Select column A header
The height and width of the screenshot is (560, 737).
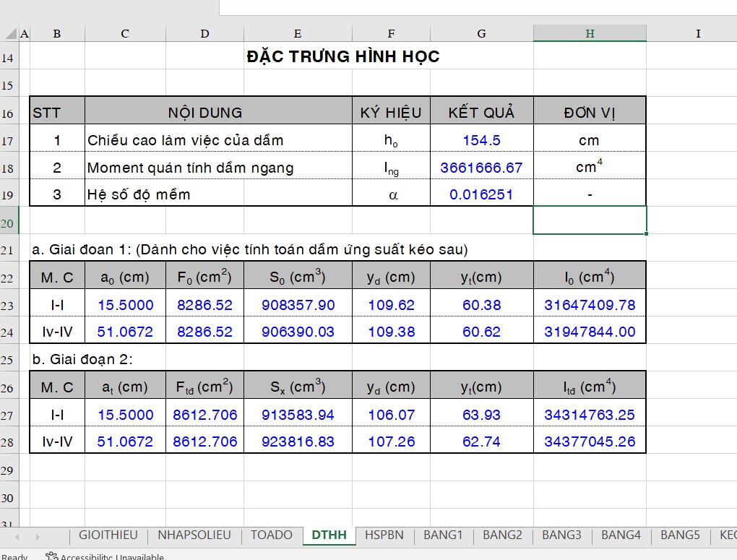pyautogui.click(x=25, y=33)
